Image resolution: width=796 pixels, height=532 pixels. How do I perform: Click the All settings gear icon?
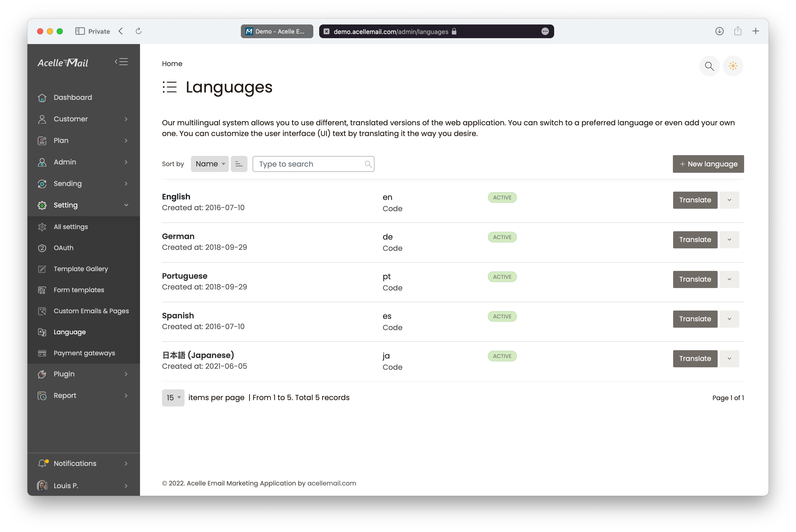pos(42,227)
